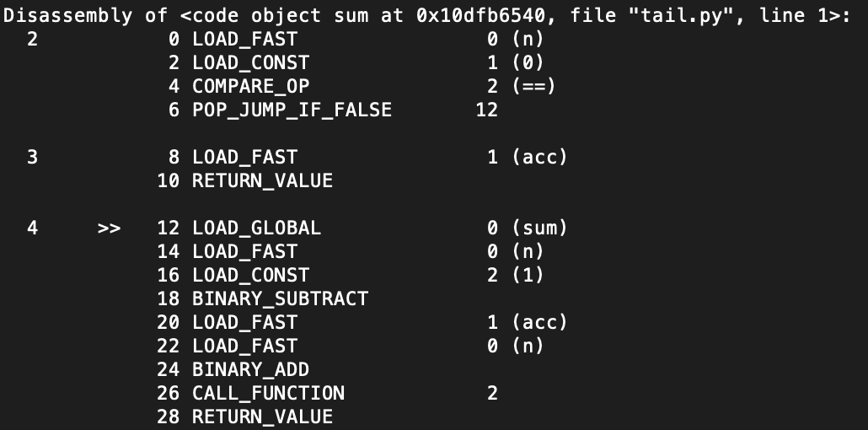Click the COMPARE_OP instruction name
This screenshot has width=868, height=430.
click(251, 87)
